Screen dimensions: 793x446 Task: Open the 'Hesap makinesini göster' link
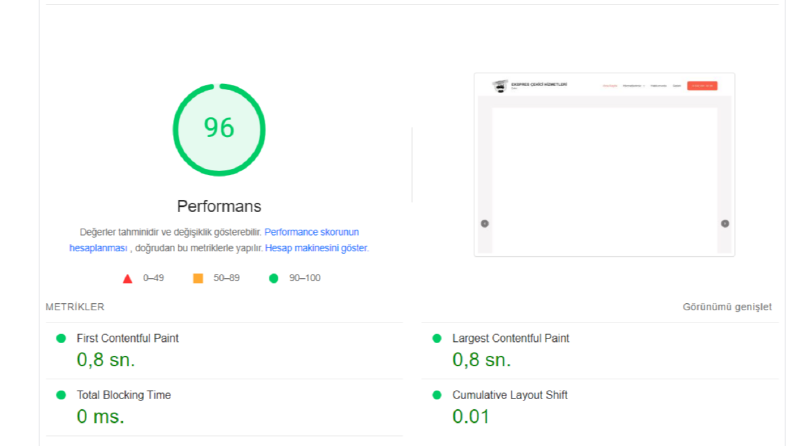click(x=316, y=248)
